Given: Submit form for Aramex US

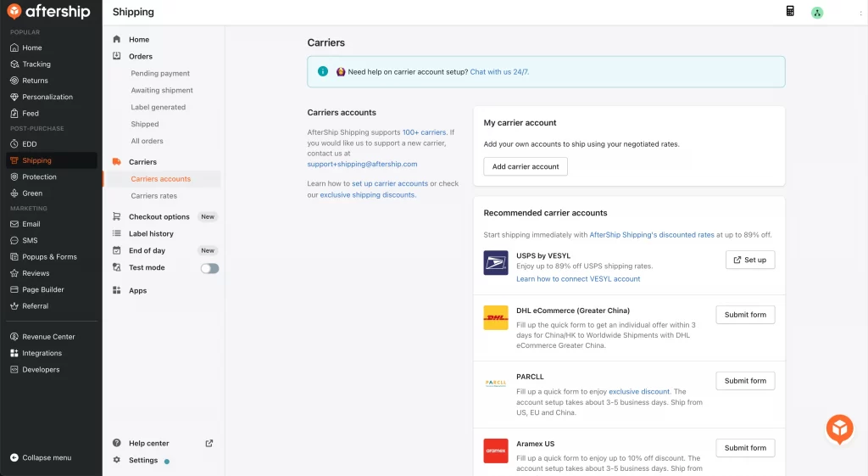Looking at the screenshot, I should [x=745, y=448].
